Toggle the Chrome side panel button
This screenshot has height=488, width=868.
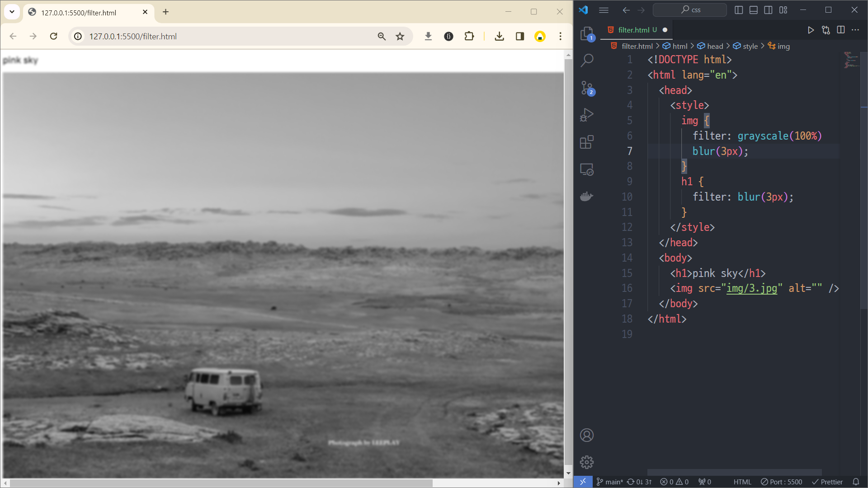(x=520, y=37)
